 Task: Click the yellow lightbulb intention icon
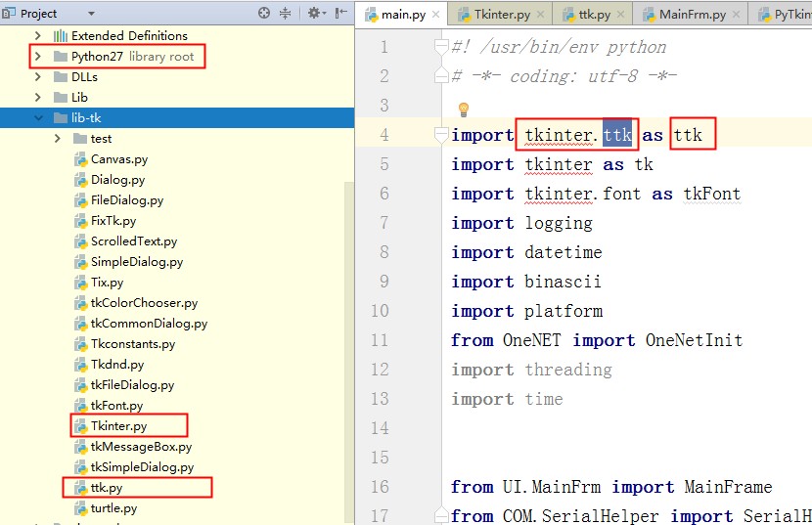coord(464,109)
